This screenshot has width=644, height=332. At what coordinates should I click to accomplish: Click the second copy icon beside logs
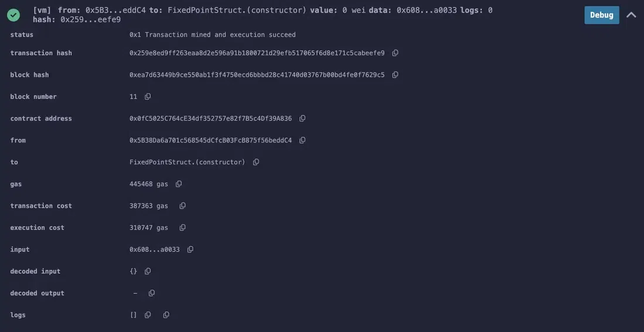[166, 315]
